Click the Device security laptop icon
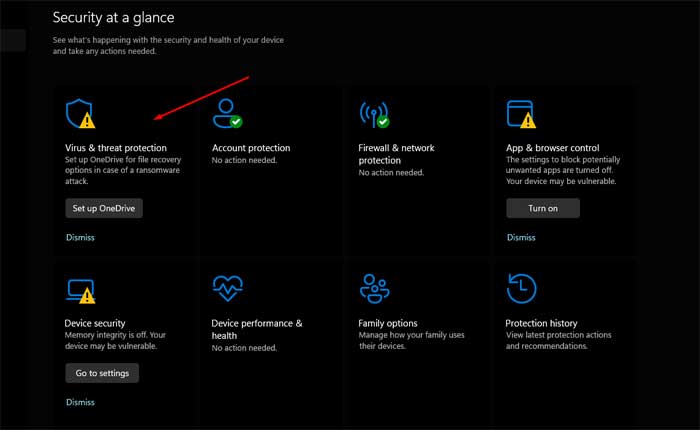The height and width of the screenshot is (430, 700). pyautogui.click(x=80, y=289)
